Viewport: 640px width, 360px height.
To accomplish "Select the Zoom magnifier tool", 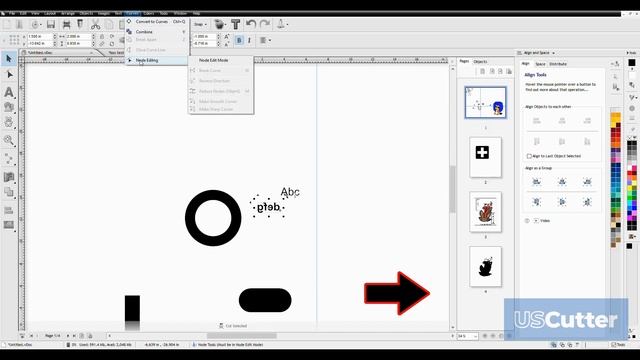I will tap(9, 140).
